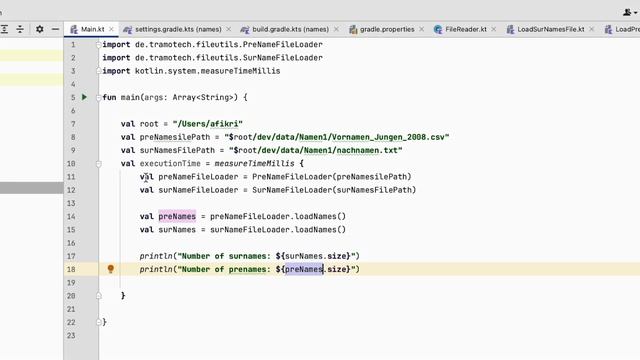The height and width of the screenshot is (360, 640).
Task: Click SurNameFileLoader constructor call on line 12
Action: [334, 190]
